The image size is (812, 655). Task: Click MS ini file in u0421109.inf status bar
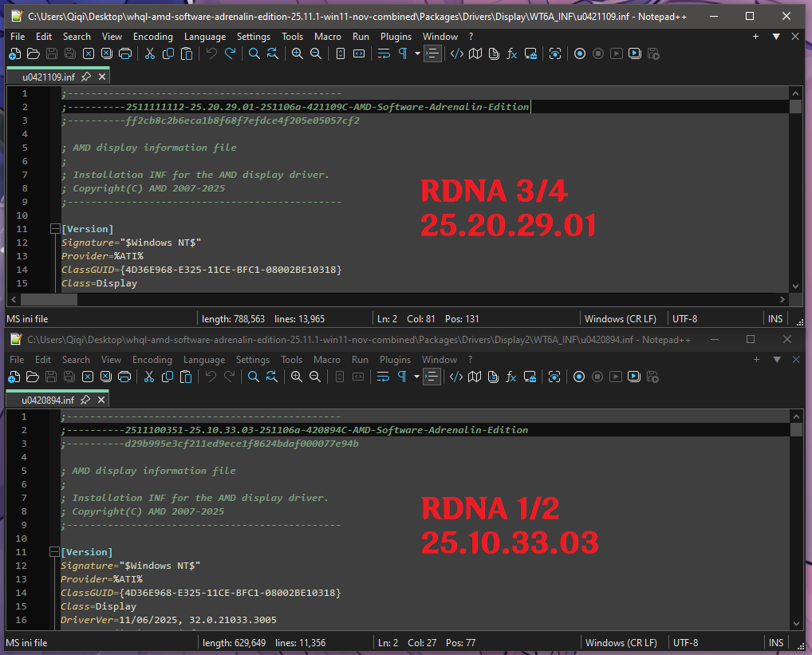tap(27, 319)
